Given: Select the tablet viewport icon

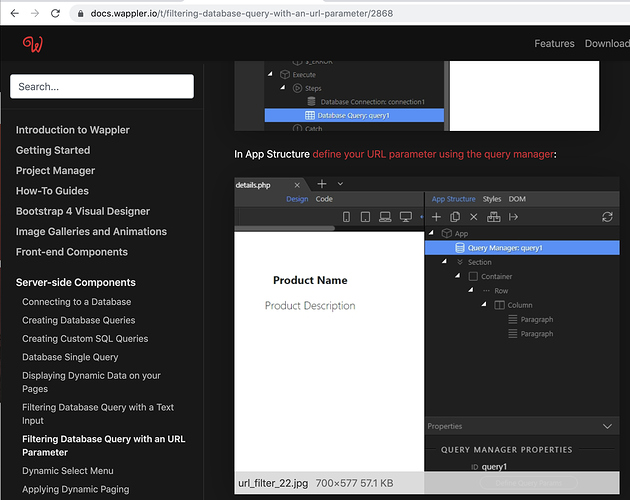Looking at the screenshot, I should click(x=366, y=217).
